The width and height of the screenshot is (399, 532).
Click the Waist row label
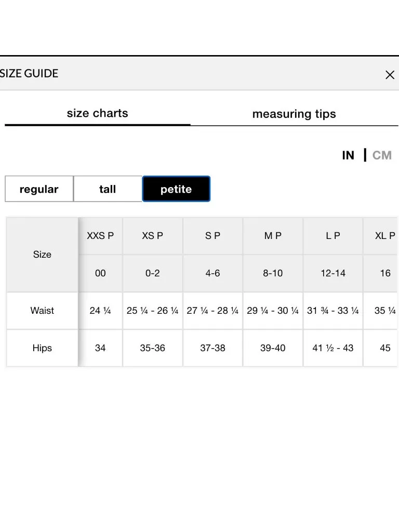click(42, 311)
